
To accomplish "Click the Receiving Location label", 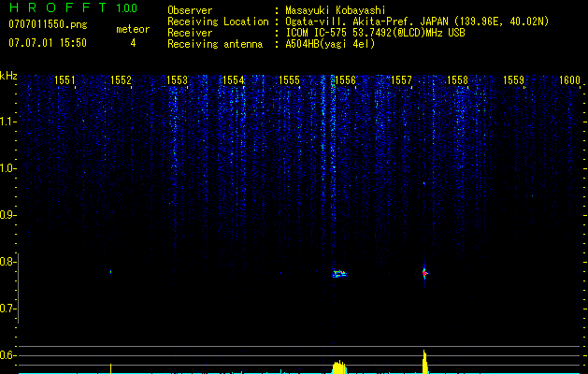I will [x=218, y=22].
